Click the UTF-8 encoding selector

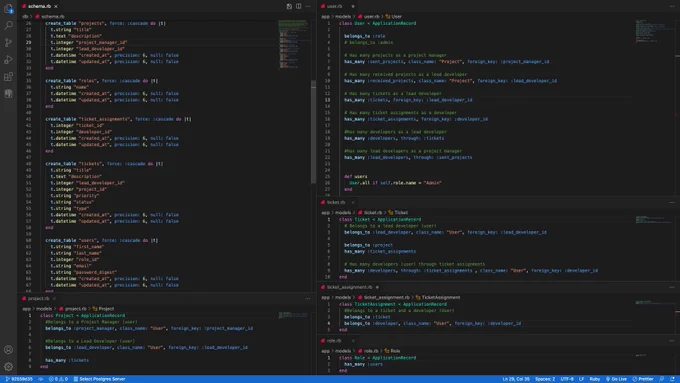567,379
